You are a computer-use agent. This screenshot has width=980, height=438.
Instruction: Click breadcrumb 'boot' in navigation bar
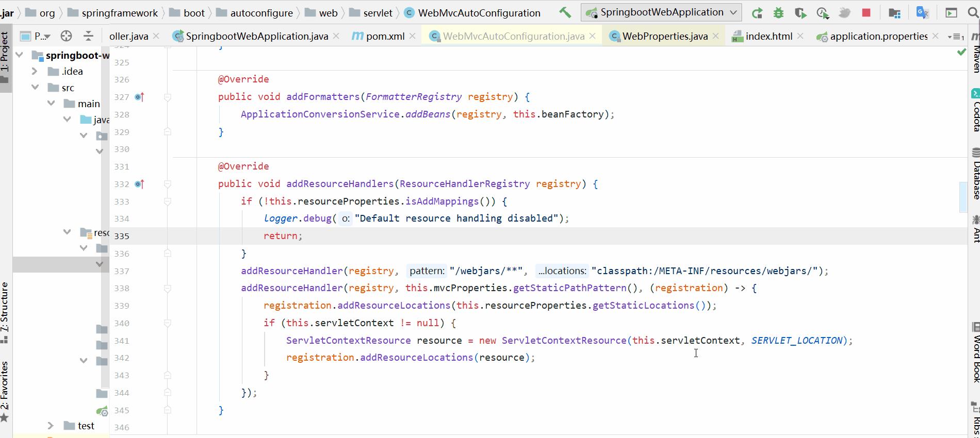pos(194,13)
